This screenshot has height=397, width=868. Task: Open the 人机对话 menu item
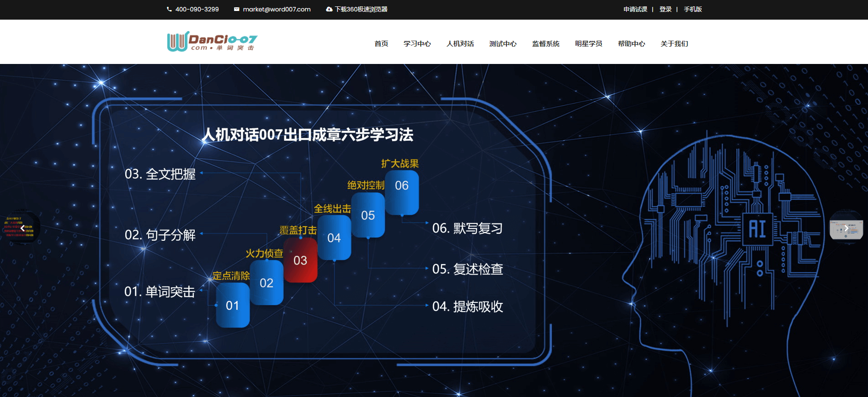pos(460,44)
